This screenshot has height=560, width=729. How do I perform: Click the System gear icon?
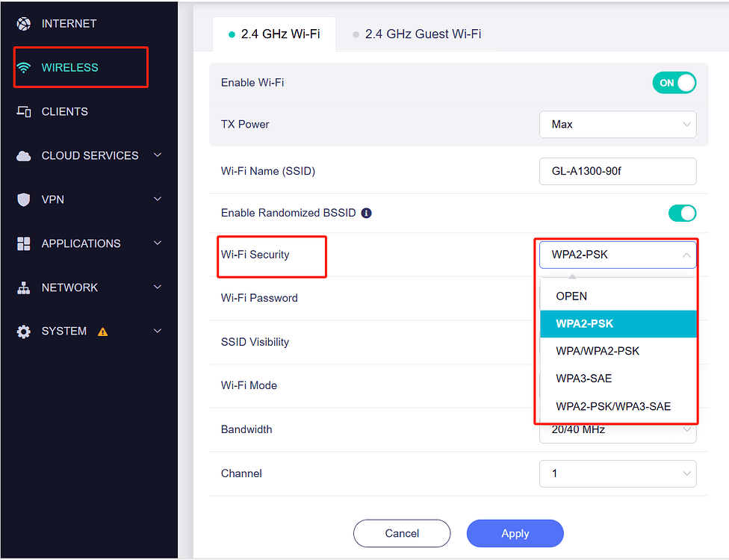(x=24, y=332)
